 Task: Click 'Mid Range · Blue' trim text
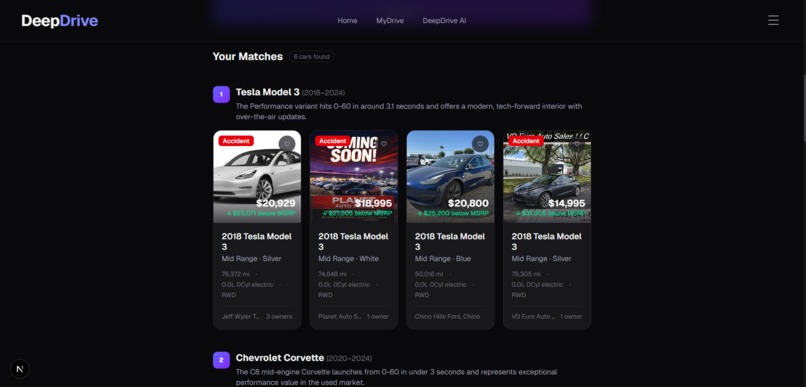coord(443,259)
